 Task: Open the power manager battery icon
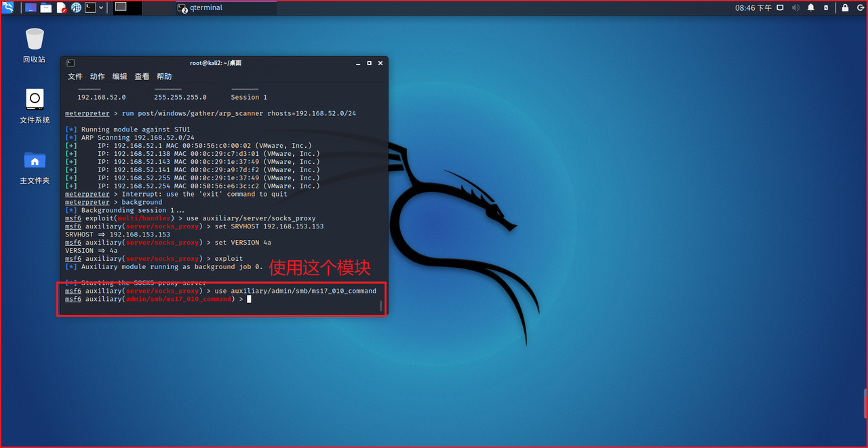(826, 7)
